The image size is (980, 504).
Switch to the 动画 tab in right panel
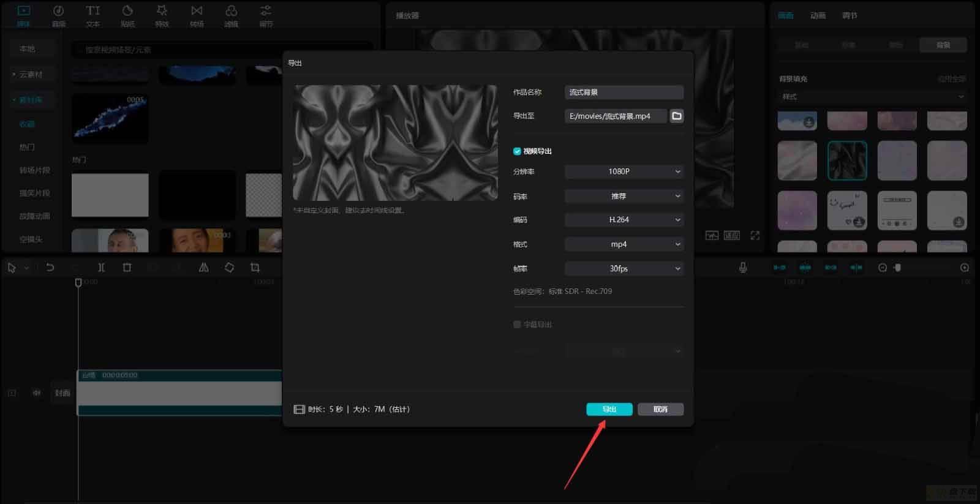pyautogui.click(x=818, y=16)
